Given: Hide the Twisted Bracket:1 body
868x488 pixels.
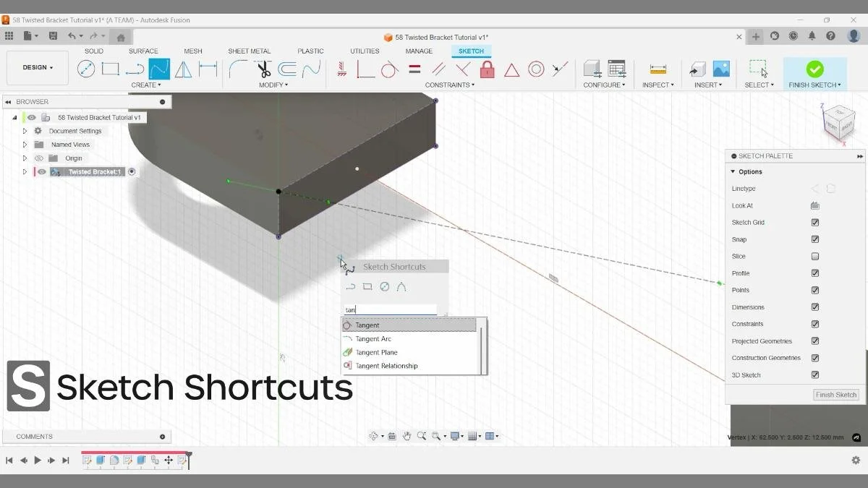Looking at the screenshot, I should (x=41, y=171).
